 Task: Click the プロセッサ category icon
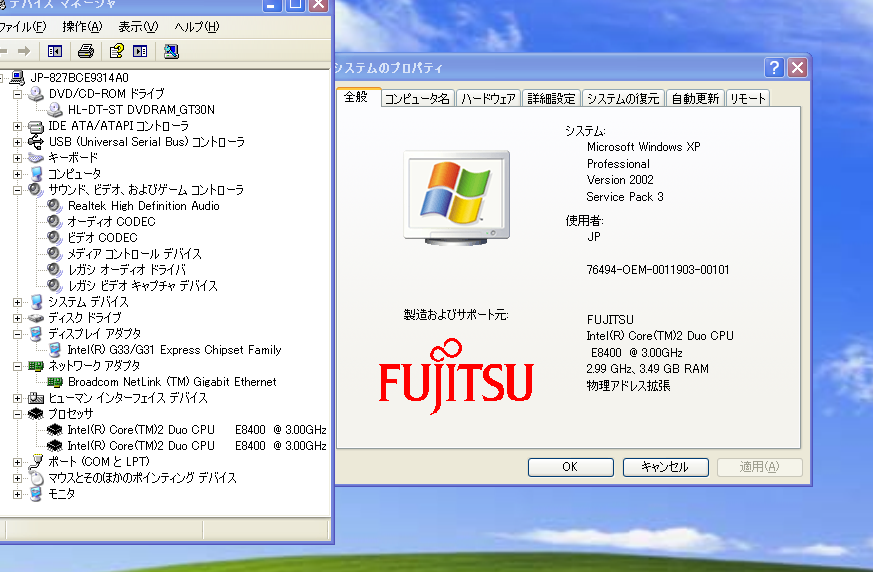pos(36,414)
